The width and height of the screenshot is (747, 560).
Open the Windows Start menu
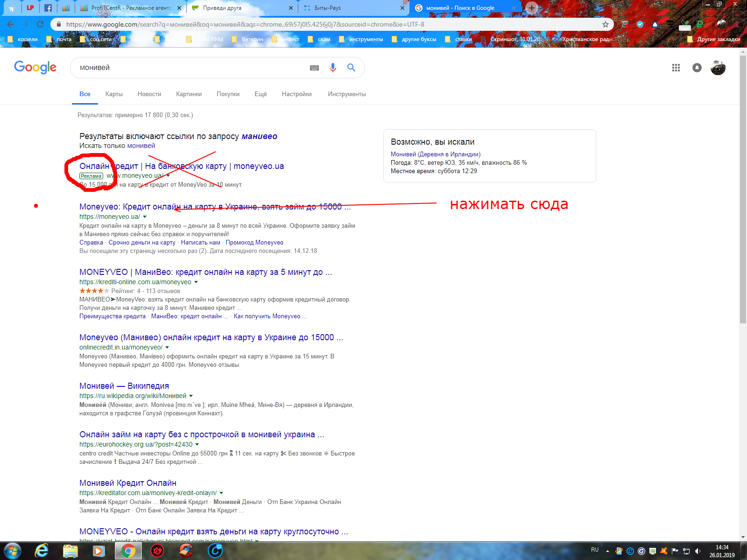click(x=13, y=551)
